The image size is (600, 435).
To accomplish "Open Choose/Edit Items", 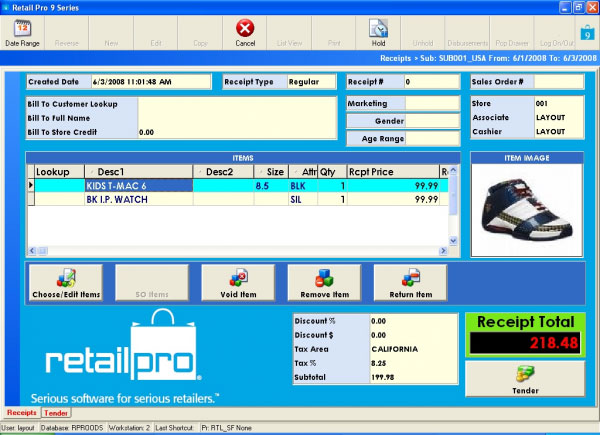I will tap(66, 282).
